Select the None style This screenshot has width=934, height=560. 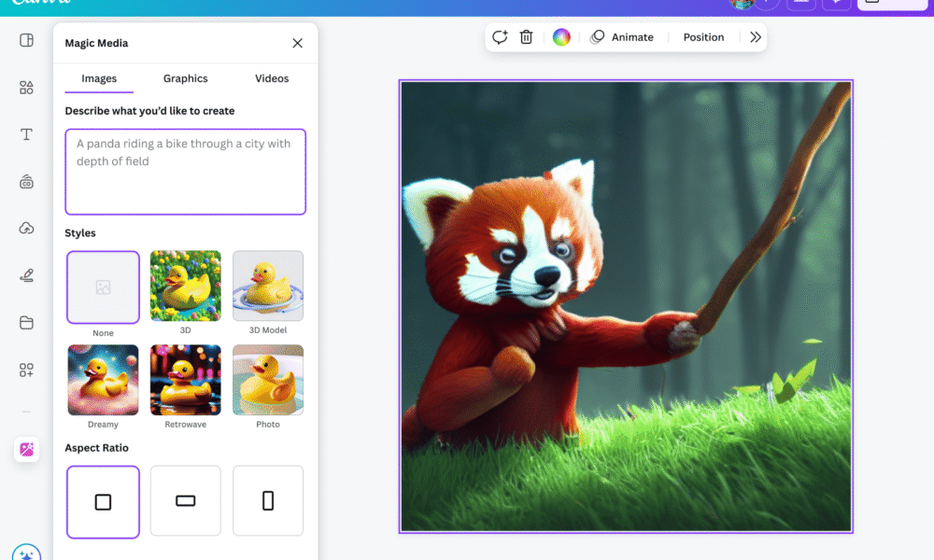tap(103, 287)
